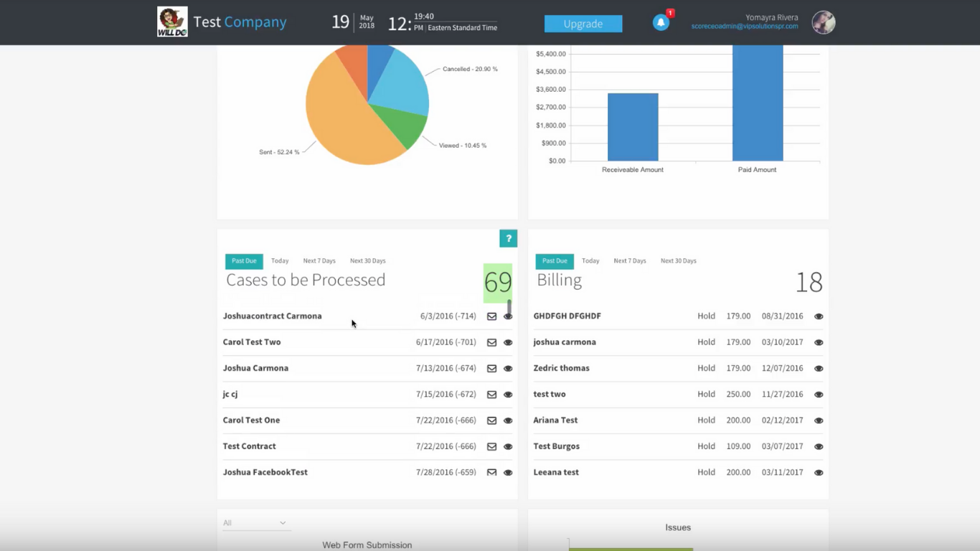Click envelope icon for Joshuacontract Carmona
The image size is (980, 551).
[x=491, y=316]
